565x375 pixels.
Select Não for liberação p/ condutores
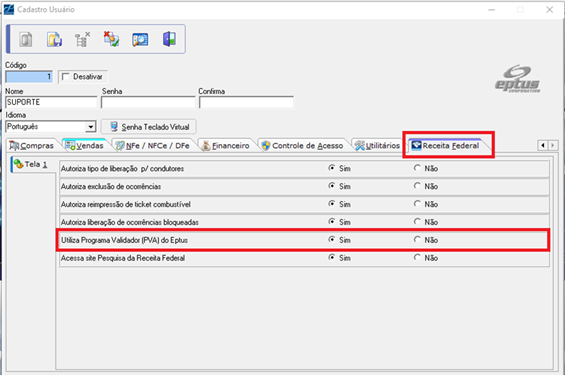(x=417, y=168)
